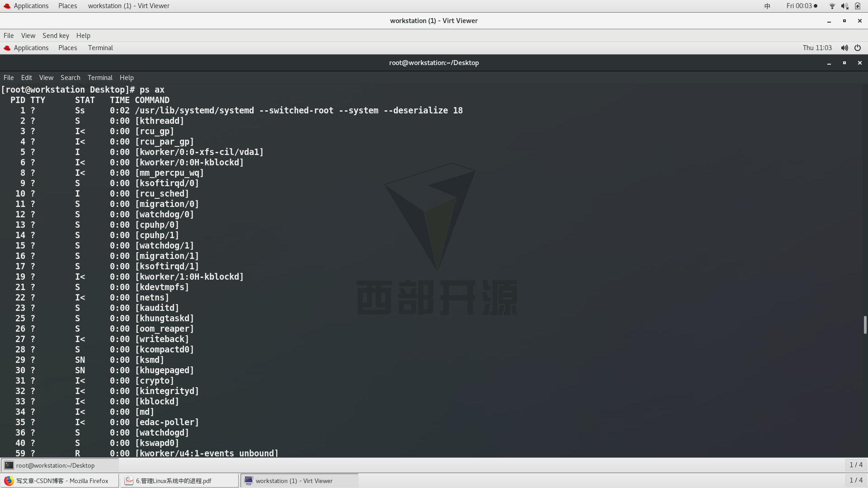The image size is (868, 488).
Task: Click the guest VM volume speaker icon
Action: pyautogui.click(x=844, y=48)
